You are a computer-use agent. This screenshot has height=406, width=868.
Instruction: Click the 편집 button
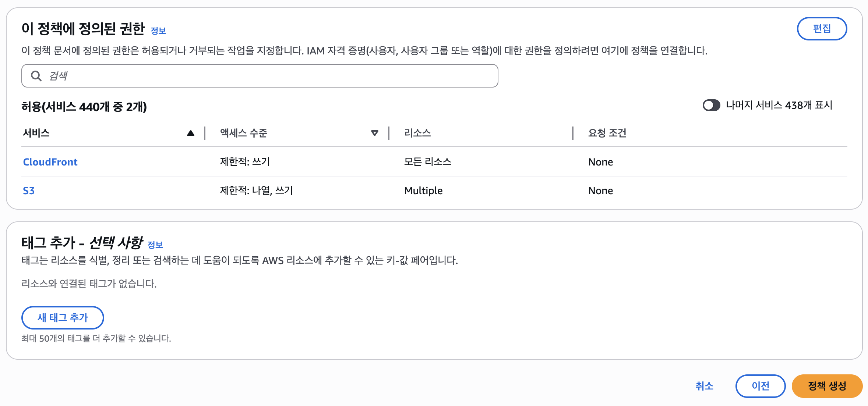[822, 29]
